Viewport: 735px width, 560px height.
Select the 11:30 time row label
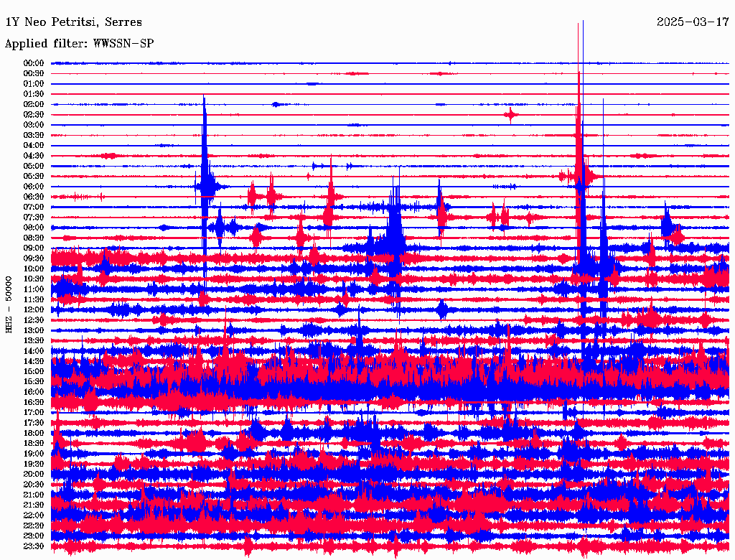pos(33,299)
